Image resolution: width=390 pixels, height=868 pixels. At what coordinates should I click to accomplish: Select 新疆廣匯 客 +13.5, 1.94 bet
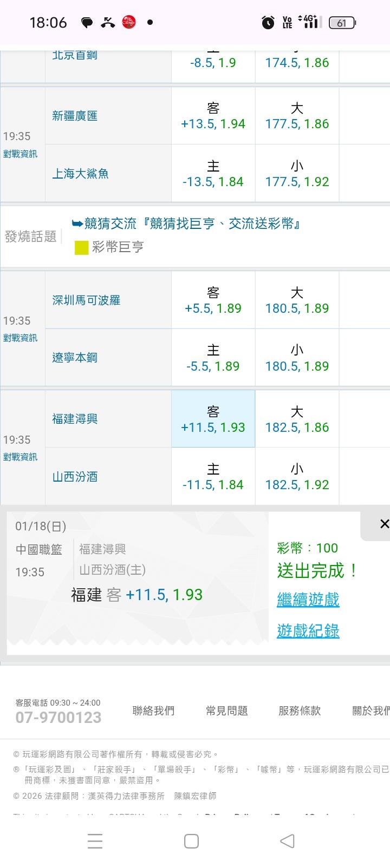click(x=213, y=116)
